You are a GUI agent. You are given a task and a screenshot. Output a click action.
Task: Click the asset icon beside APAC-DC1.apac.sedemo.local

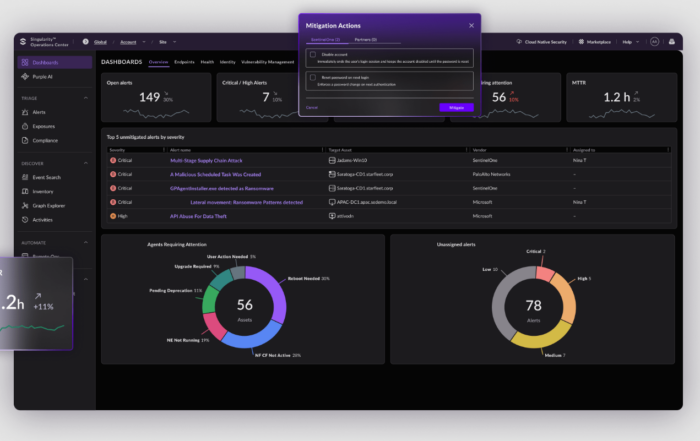click(x=332, y=202)
